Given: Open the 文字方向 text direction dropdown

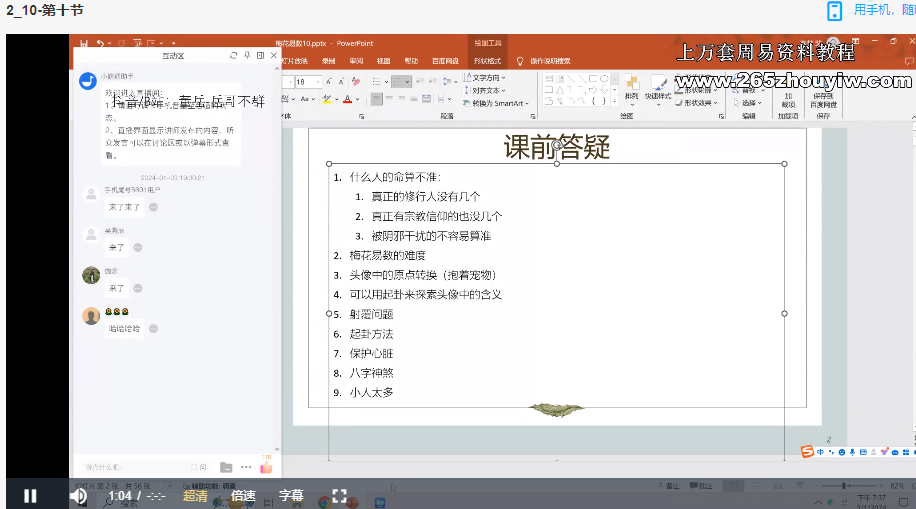Looking at the screenshot, I should (485, 77).
